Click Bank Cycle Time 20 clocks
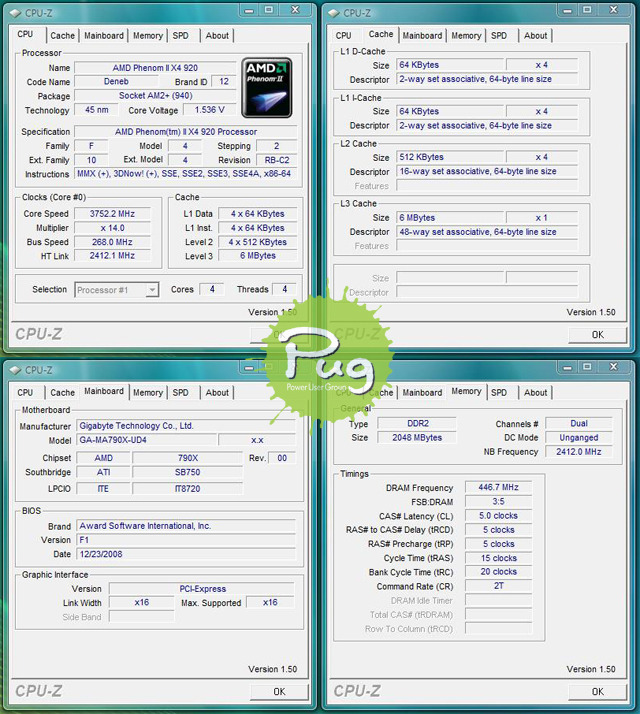The height and width of the screenshot is (714, 640). [498, 571]
